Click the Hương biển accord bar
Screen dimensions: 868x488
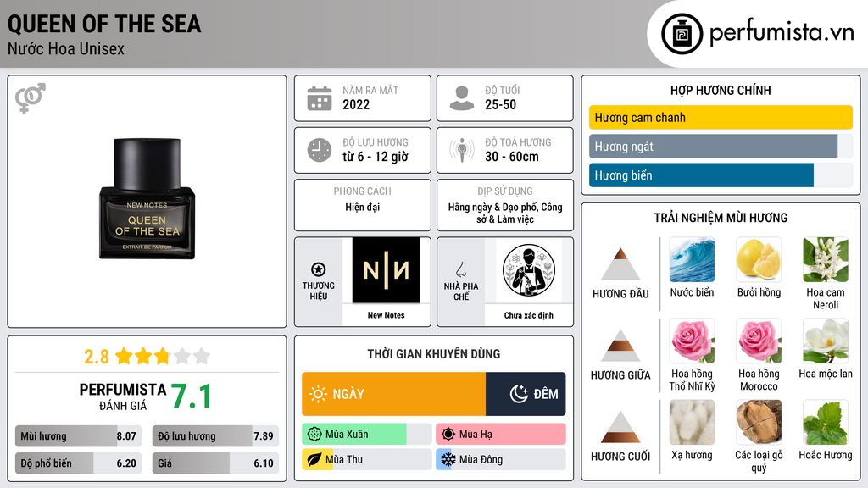pos(721,175)
